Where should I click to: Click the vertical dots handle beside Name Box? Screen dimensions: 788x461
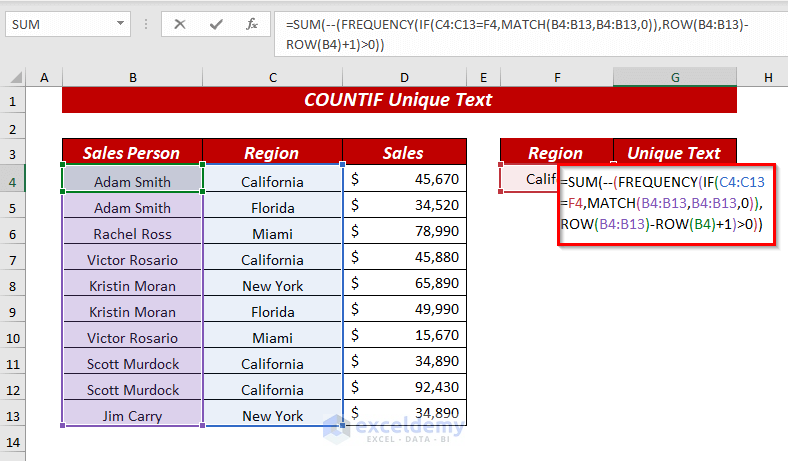coord(146,23)
